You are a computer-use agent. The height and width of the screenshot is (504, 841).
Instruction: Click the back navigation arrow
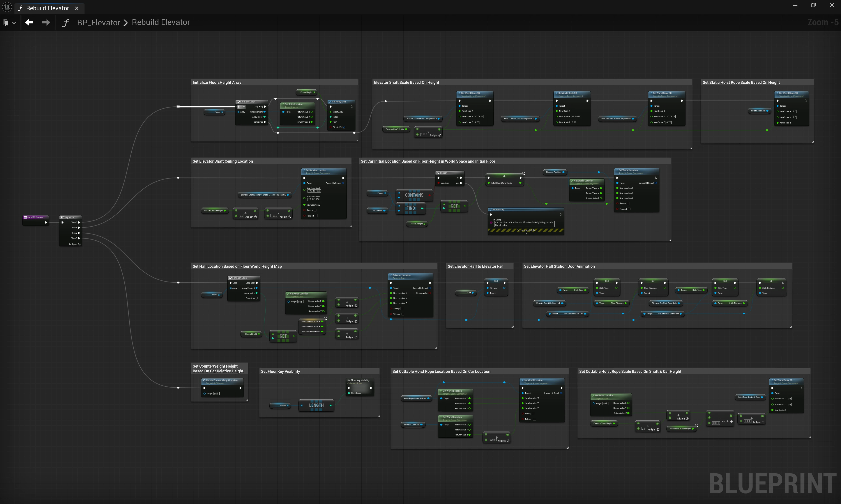pyautogui.click(x=29, y=22)
